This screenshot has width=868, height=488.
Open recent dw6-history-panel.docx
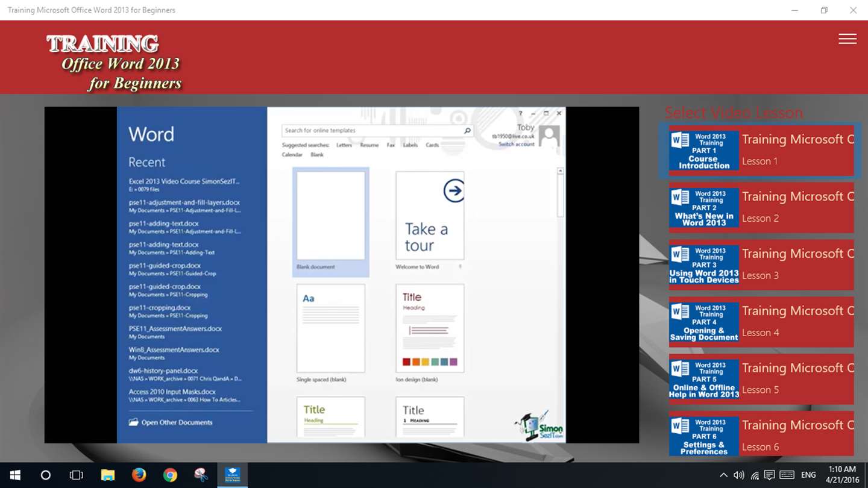tap(184, 375)
